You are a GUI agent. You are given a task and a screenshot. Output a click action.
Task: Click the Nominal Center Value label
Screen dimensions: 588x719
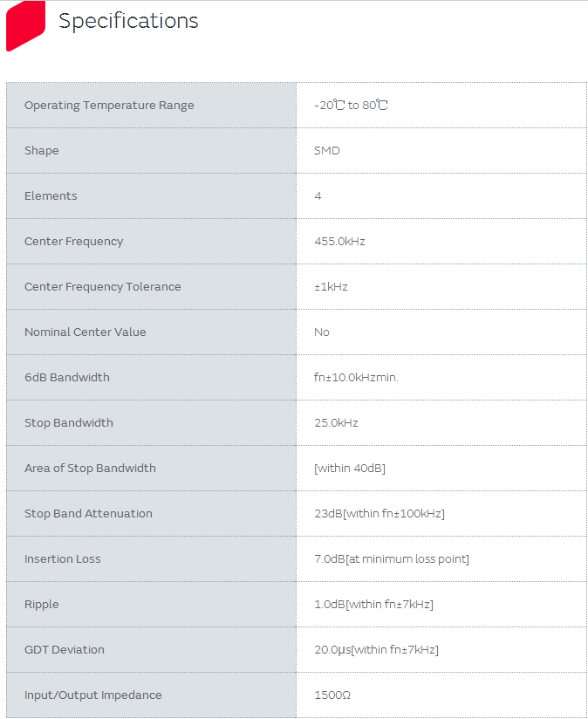85,332
